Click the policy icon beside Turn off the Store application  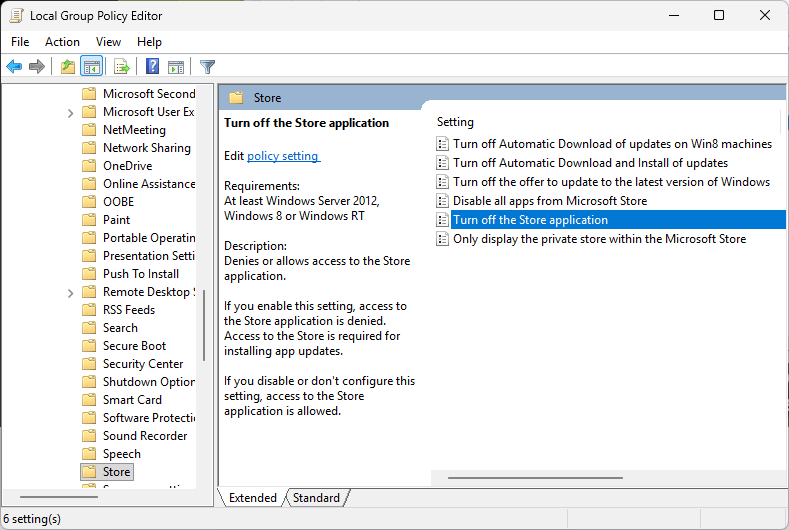click(442, 220)
